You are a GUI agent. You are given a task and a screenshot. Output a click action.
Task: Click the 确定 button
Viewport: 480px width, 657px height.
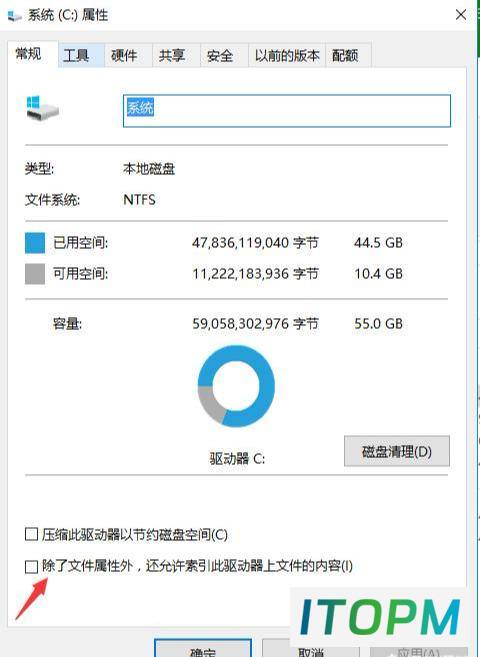tap(203, 648)
